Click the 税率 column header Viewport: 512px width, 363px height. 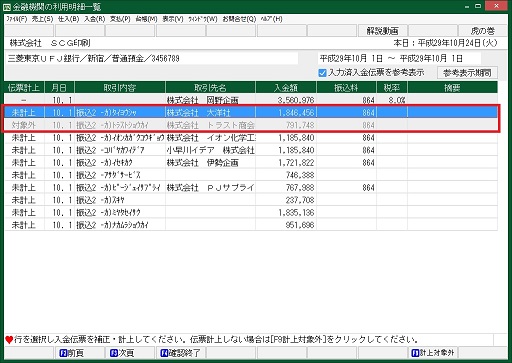click(x=392, y=88)
